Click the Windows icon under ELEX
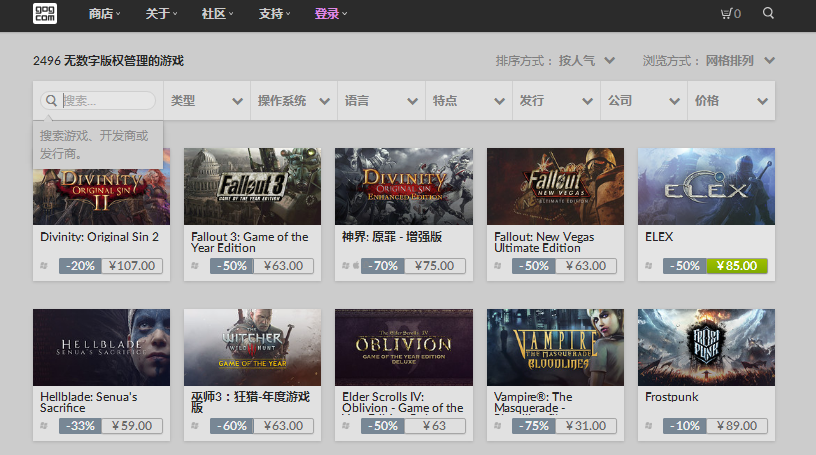The height and width of the screenshot is (455, 816). [x=648, y=266]
